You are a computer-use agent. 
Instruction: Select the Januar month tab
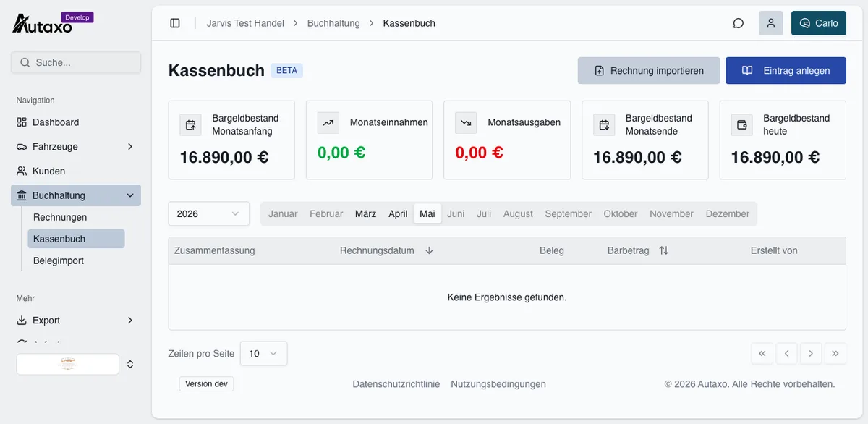click(x=283, y=214)
